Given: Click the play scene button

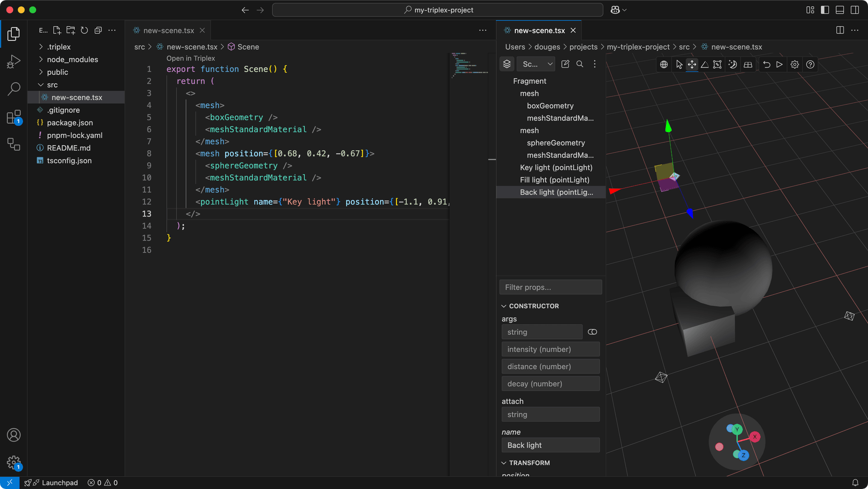Looking at the screenshot, I should (779, 65).
